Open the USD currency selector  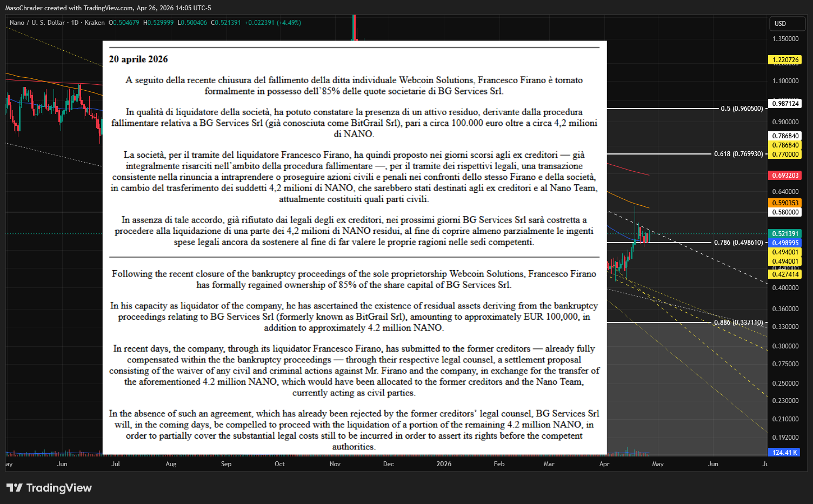[787, 24]
